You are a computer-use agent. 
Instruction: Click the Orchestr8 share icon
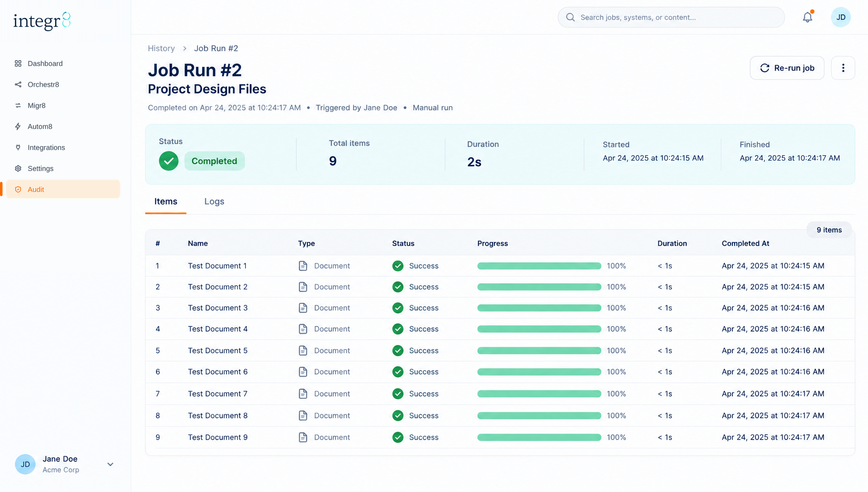point(18,85)
